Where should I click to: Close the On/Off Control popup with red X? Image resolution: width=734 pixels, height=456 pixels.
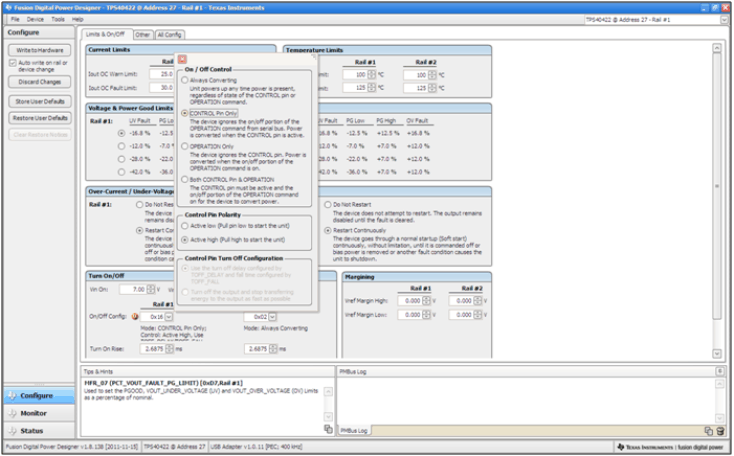(x=183, y=59)
